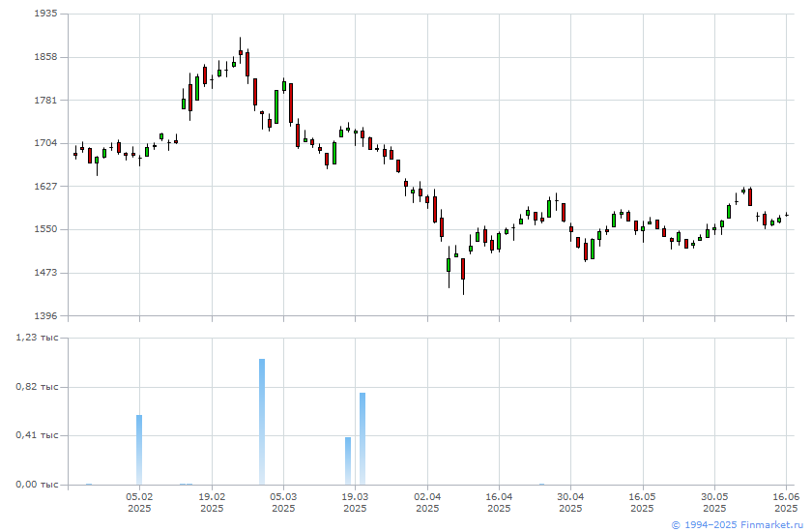
Task: Click the Finmarket.ru copyright link
Action: click(x=737, y=525)
